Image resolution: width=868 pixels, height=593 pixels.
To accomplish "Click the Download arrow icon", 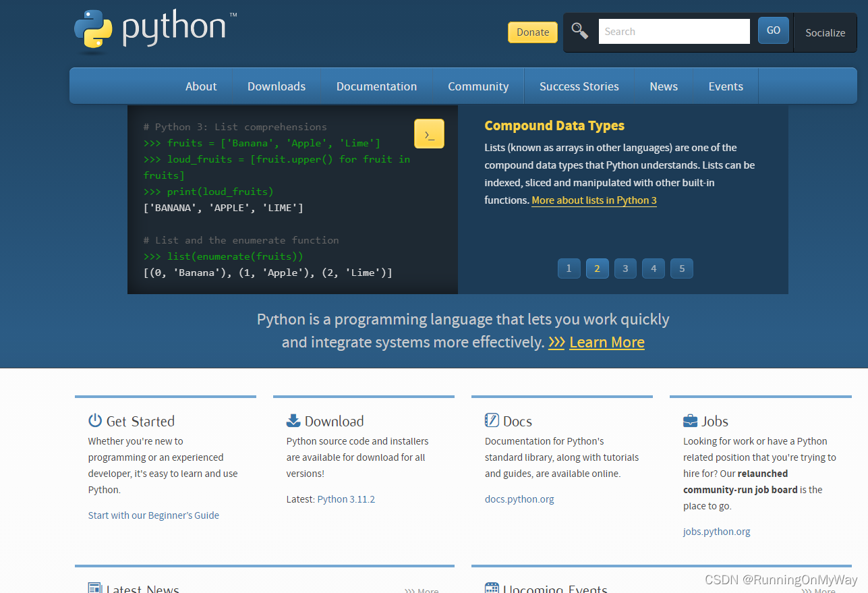I will [x=293, y=420].
